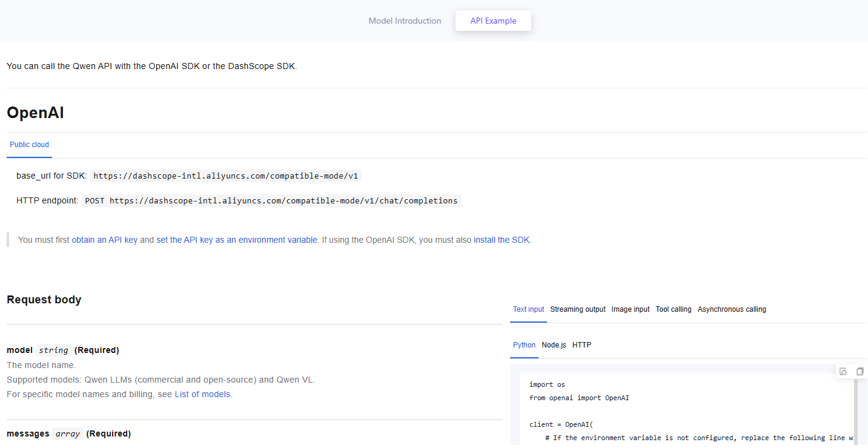This screenshot has width=868, height=448.
Task: Open the 'obtain an API key' link
Action: [x=104, y=240]
